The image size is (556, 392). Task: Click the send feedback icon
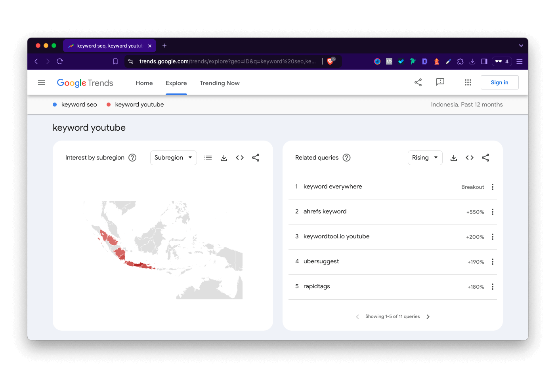[x=440, y=82]
